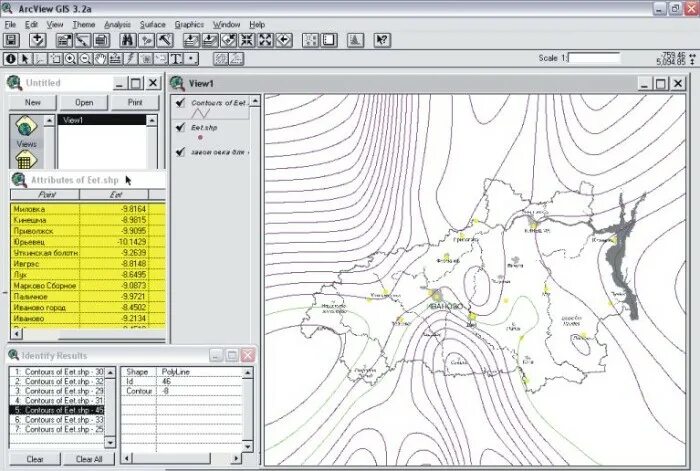Click the Eet column header
Viewport: 700px width, 471px height.
click(x=114, y=194)
